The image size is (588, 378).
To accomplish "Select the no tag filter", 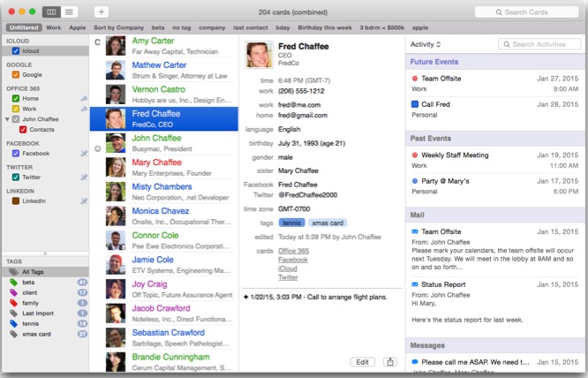I will pyautogui.click(x=182, y=27).
